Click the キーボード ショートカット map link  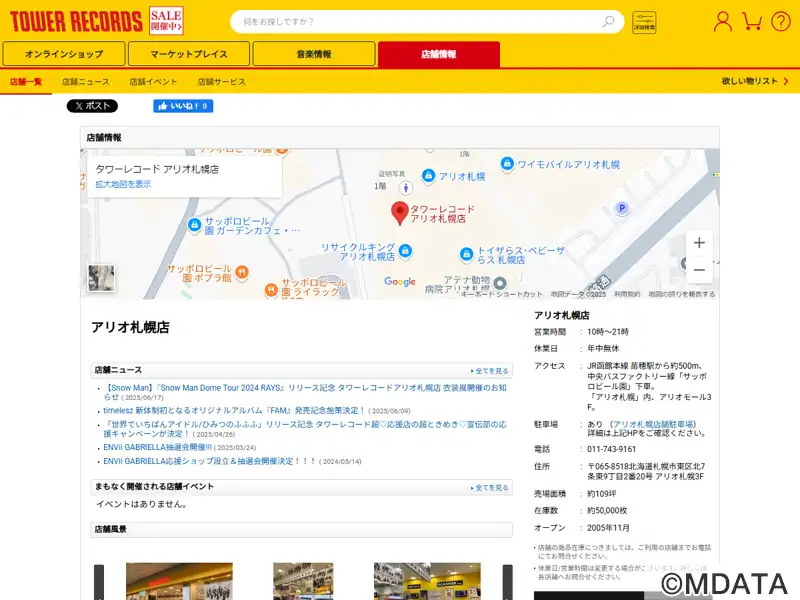[501, 294]
